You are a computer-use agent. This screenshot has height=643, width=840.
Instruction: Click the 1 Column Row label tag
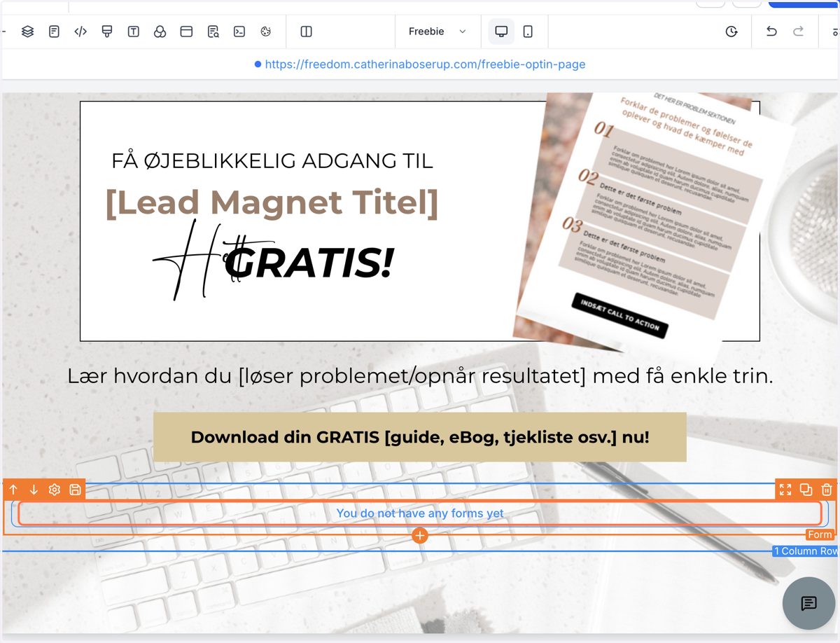(x=805, y=551)
